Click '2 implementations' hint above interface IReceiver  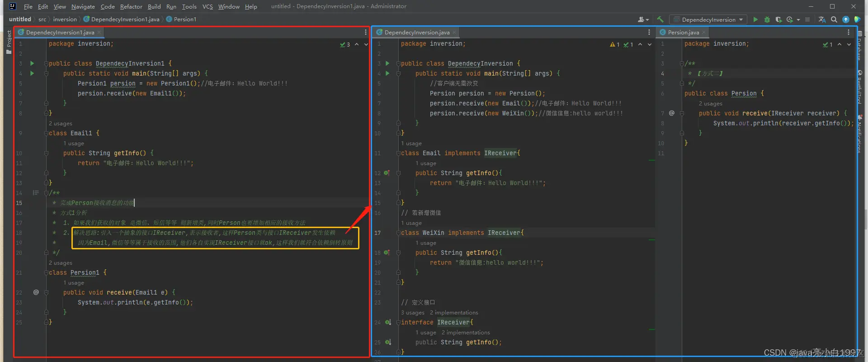pos(454,313)
